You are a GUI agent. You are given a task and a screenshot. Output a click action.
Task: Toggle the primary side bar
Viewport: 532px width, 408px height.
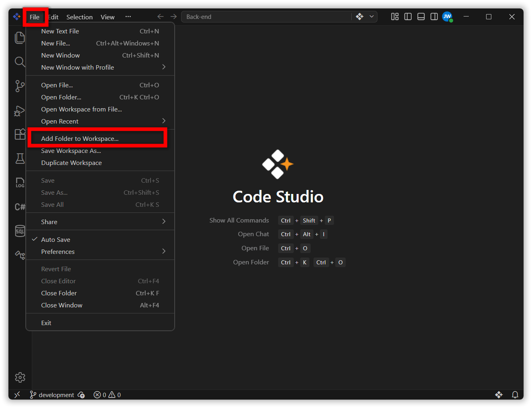[408, 16]
